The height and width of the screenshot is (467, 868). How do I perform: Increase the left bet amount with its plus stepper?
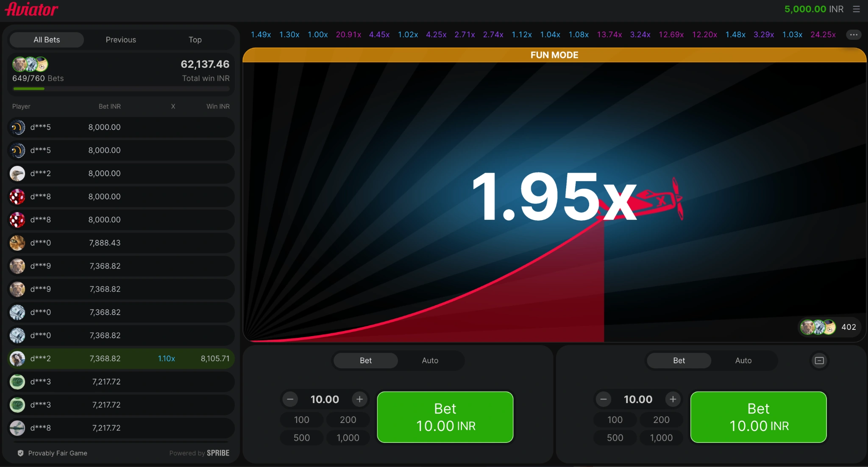click(x=359, y=399)
